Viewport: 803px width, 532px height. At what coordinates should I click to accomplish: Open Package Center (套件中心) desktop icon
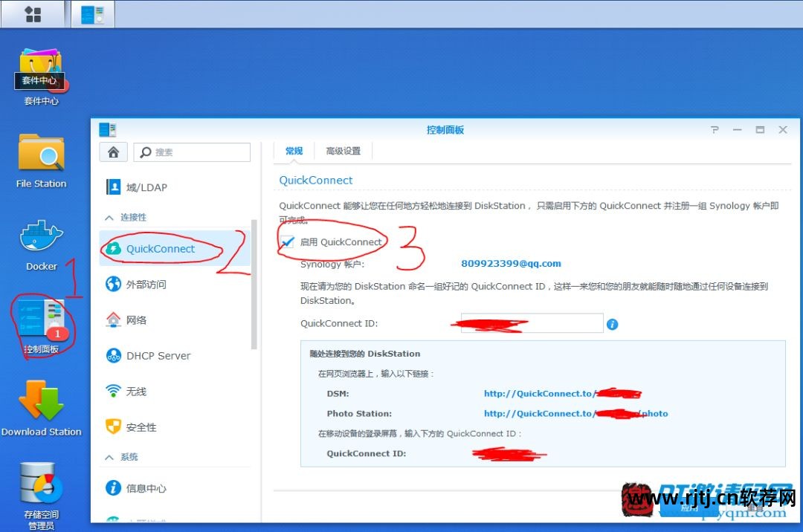point(40,77)
